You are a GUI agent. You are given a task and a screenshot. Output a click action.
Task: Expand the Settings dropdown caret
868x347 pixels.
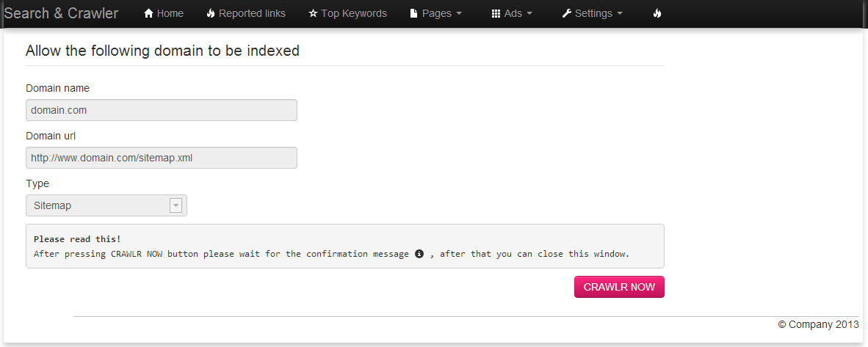[620, 14]
